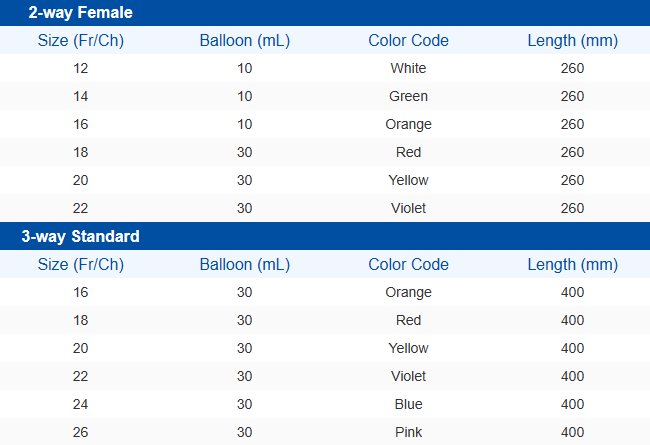The width and height of the screenshot is (650, 445).
Task: Click Length (mm) header in 3-way Standard table
Action: coord(572,265)
